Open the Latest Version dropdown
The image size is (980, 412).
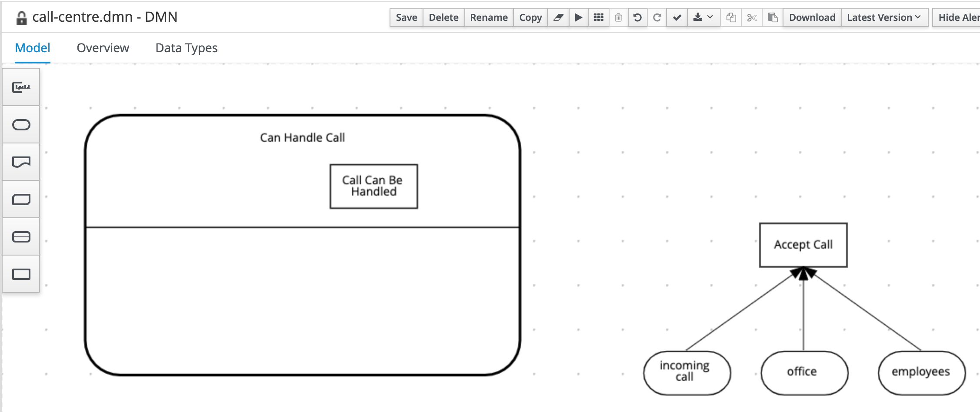tap(884, 17)
